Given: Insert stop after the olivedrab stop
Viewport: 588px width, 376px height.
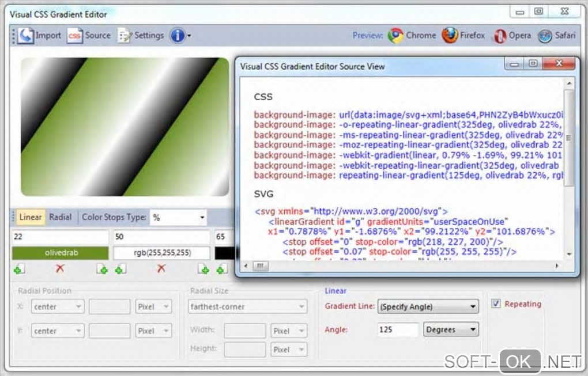Looking at the screenshot, I should point(102,268).
